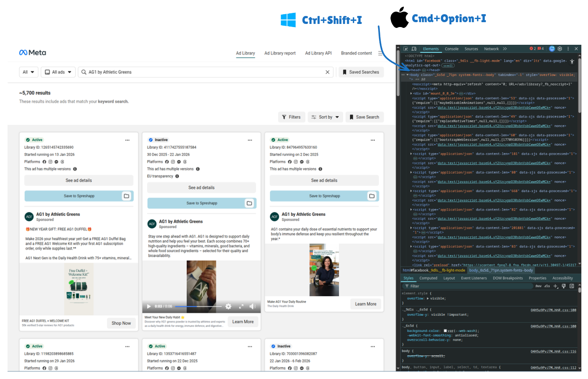Image resolution: width=588 pixels, height=379 pixels.
Task: Open the video's fullscreen icon
Action: coord(241,306)
